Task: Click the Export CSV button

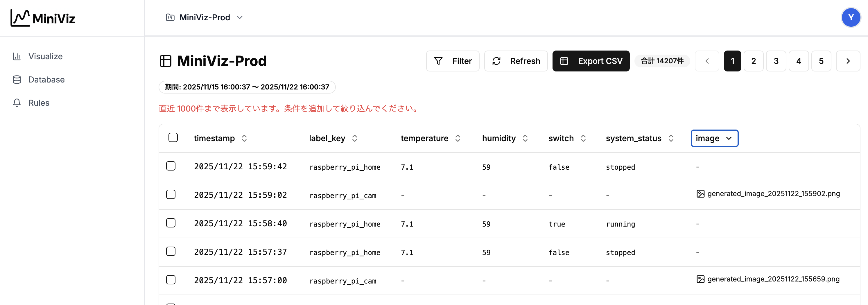Action: [x=591, y=61]
